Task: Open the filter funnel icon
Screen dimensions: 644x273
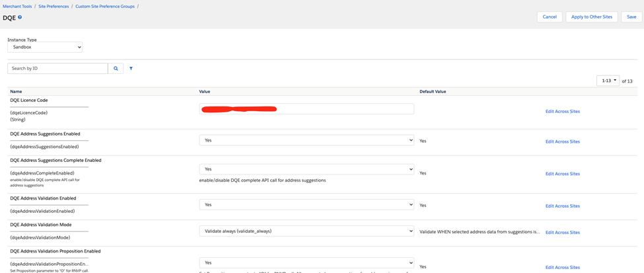Action: (x=131, y=69)
